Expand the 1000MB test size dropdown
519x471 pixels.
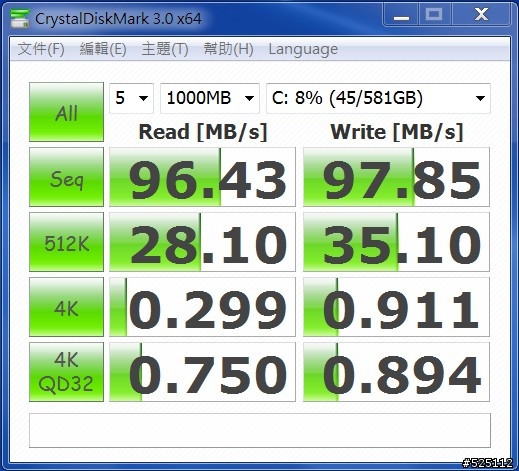(210, 98)
